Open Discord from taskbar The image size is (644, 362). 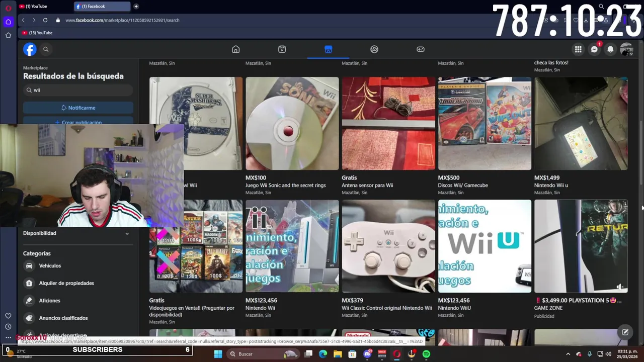[367, 354]
